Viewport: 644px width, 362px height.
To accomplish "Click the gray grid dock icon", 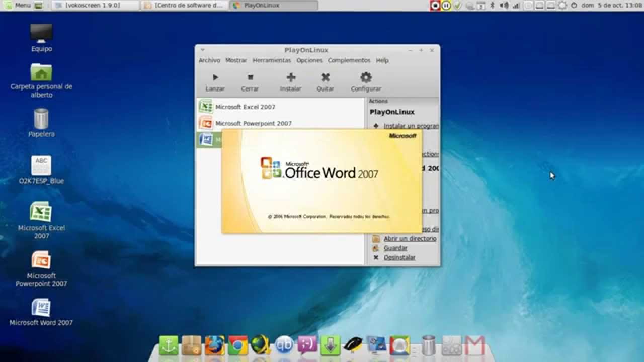I will coord(451,345).
